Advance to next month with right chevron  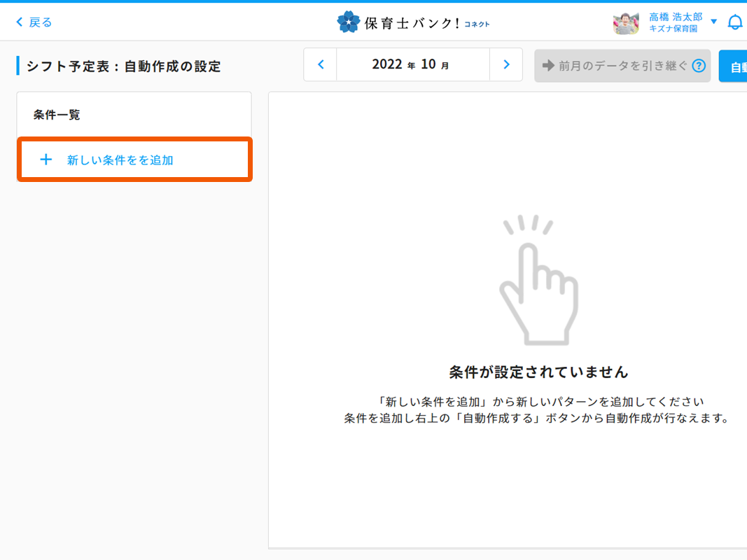[x=506, y=65]
